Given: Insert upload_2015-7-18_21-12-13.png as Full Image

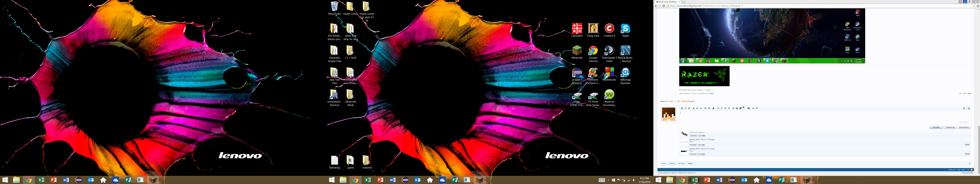Looking at the screenshot, I should (x=701, y=154).
